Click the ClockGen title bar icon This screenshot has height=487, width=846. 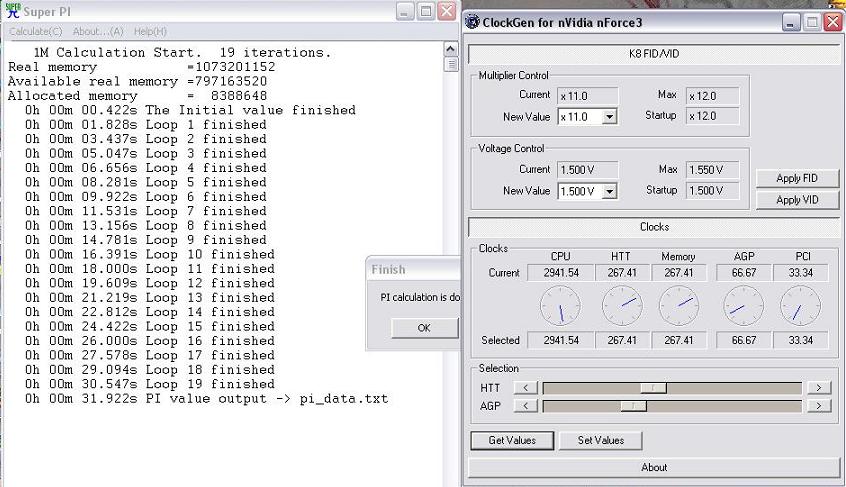472,22
